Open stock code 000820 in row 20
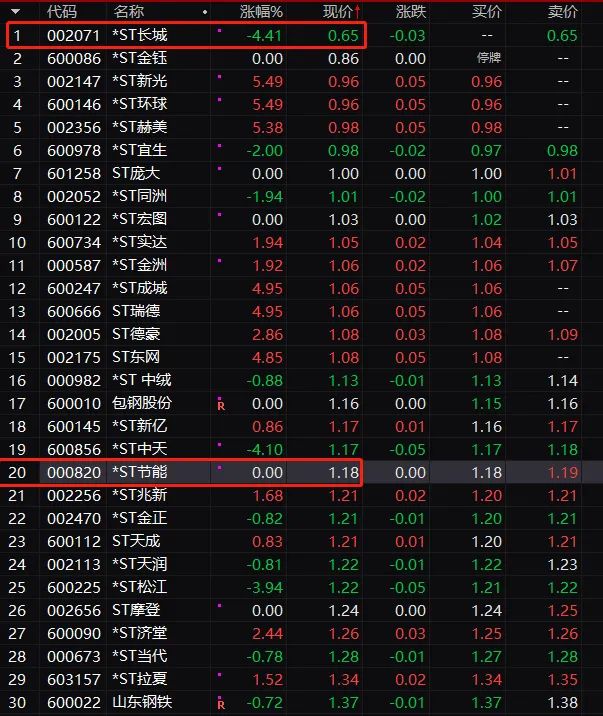The height and width of the screenshot is (716, 603). coord(74,473)
